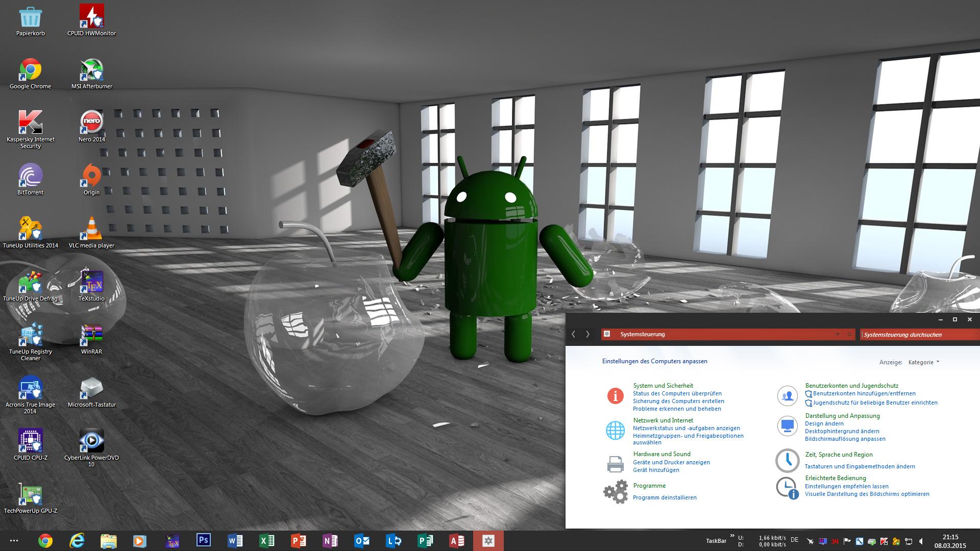Open File Explorer from the taskbar
The width and height of the screenshot is (980, 551).
pos(108,540)
